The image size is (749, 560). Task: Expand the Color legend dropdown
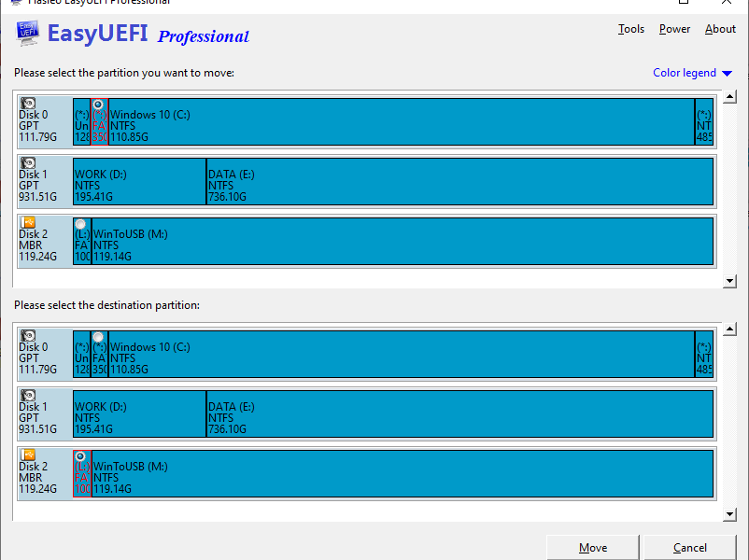[692, 73]
